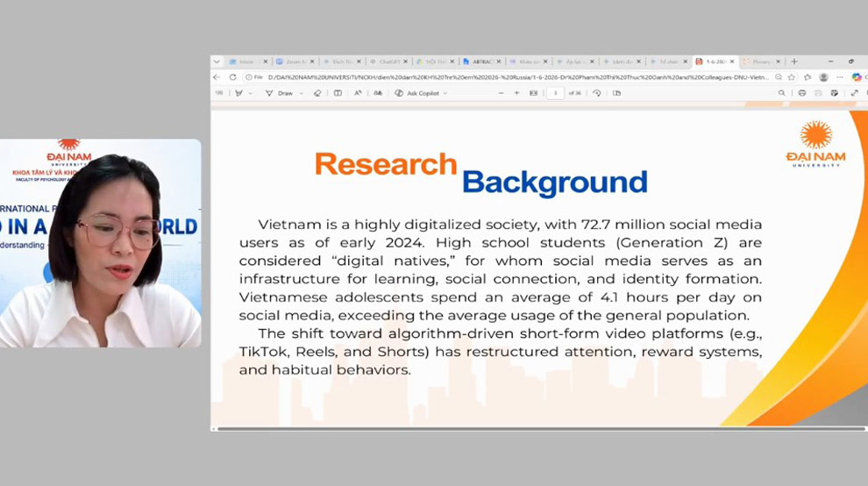Image resolution: width=868 pixels, height=486 pixels.
Task: Open the Favorites list icon
Action: click(808, 77)
